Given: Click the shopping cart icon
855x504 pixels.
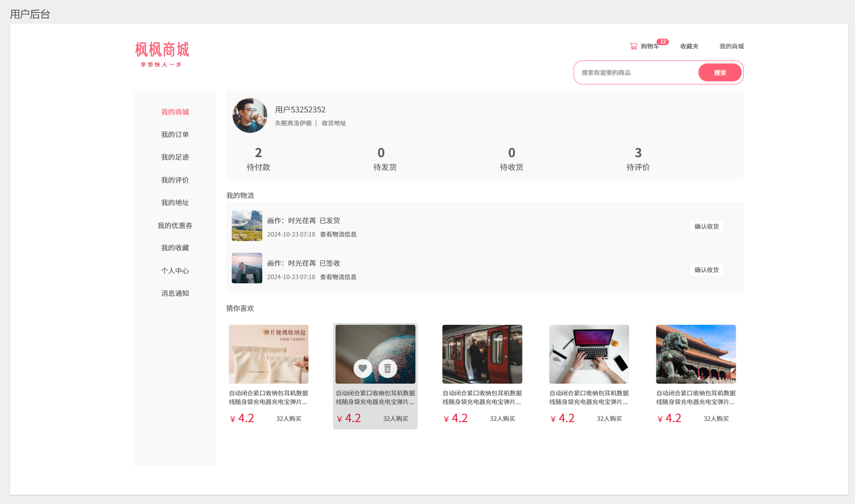Looking at the screenshot, I should 633,46.
